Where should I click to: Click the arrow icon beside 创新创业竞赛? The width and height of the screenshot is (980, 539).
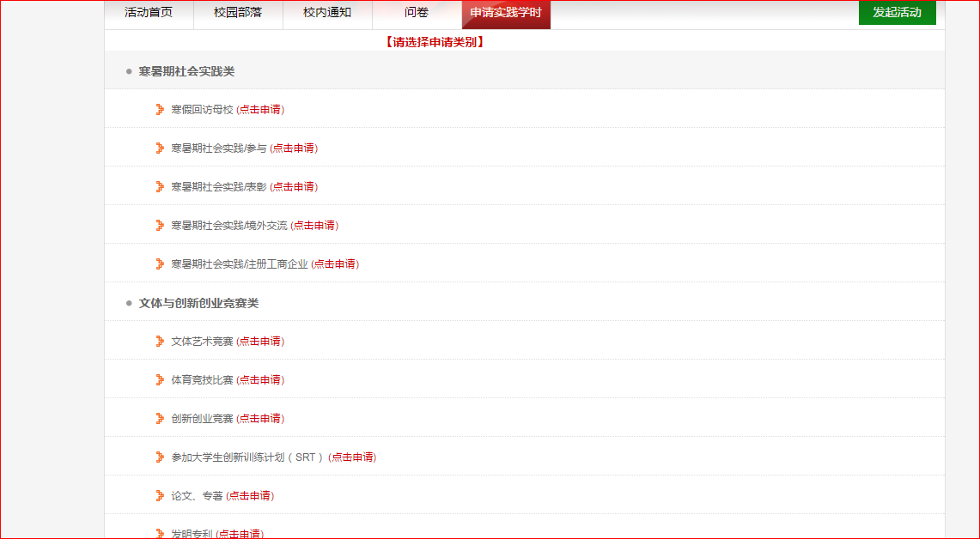click(160, 419)
